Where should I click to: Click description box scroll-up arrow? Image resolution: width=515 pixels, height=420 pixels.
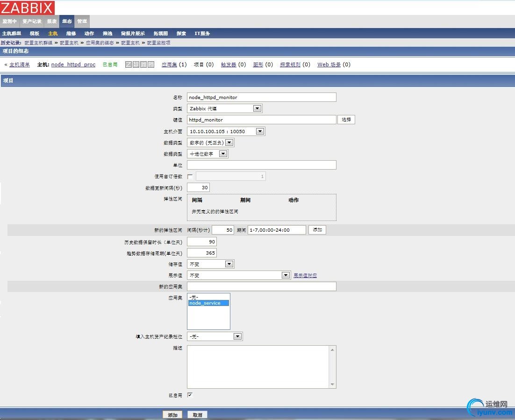[332, 350]
